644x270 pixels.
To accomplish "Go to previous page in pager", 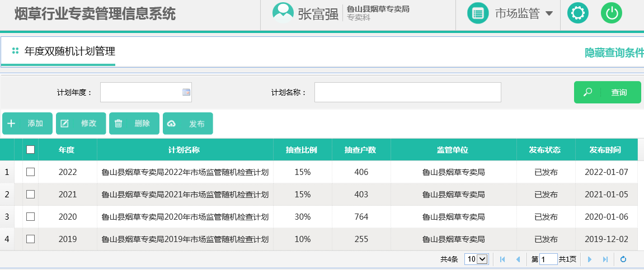I will pyautogui.click(x=518, y=259).
